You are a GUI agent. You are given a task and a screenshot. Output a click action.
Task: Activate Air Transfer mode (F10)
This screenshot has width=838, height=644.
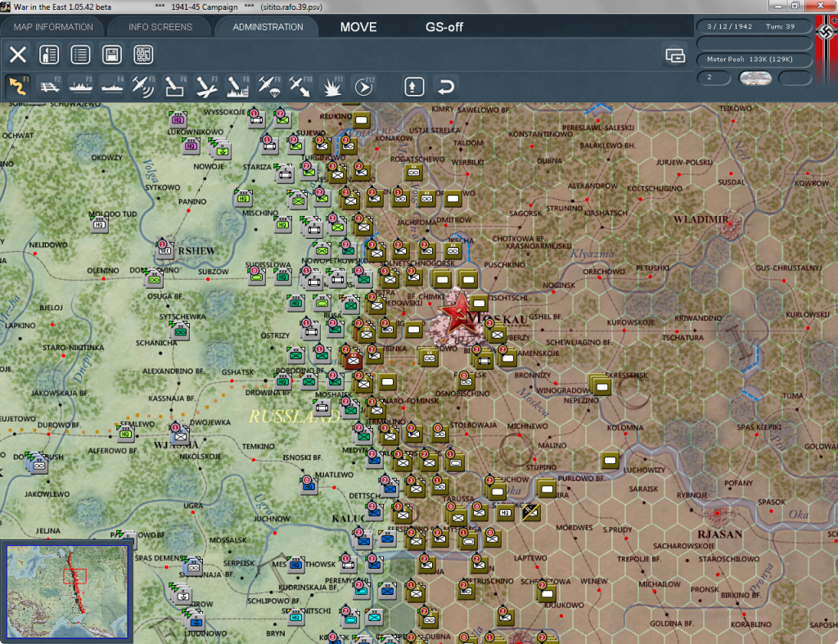click(x=300, y=86)
